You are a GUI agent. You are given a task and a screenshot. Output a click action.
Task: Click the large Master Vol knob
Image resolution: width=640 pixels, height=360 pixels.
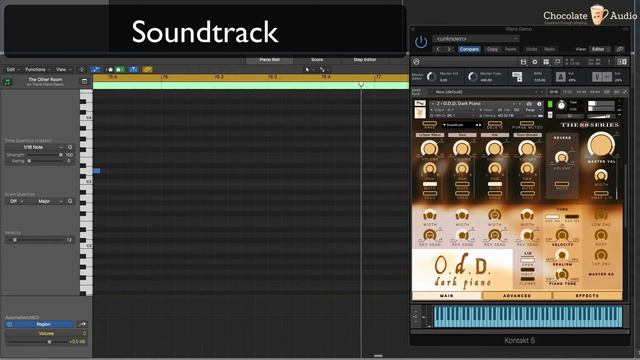click(601, 145)
